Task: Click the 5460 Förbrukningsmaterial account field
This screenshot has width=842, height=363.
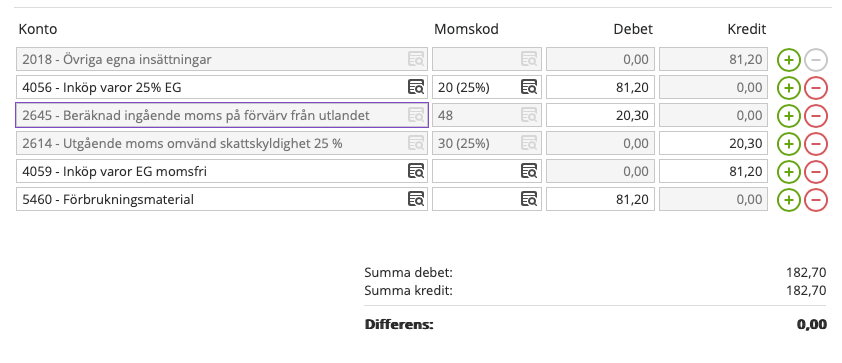Action: tap(222, 199)
